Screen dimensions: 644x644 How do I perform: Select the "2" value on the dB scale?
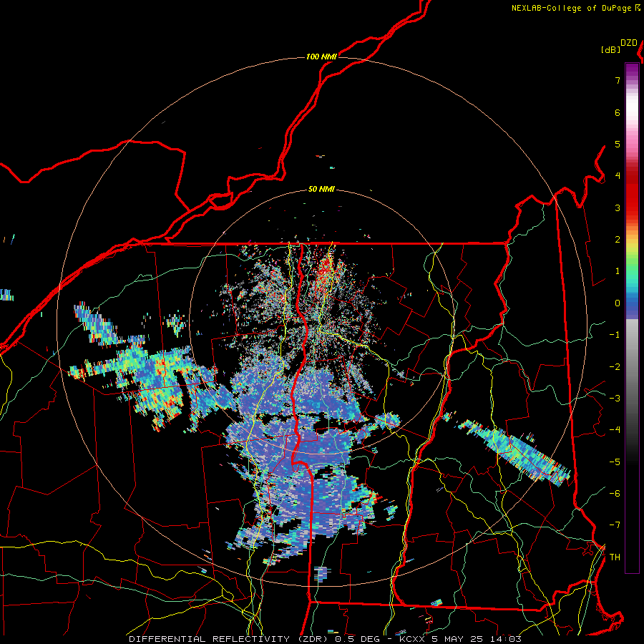[x=618, y=240]
